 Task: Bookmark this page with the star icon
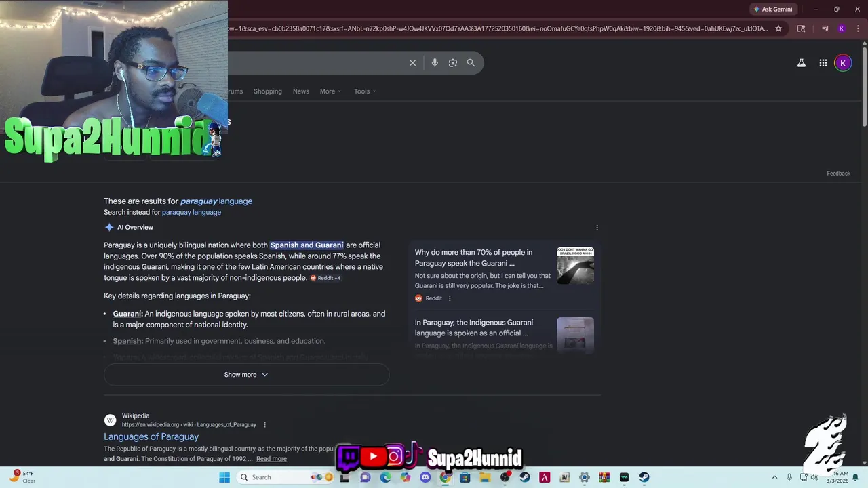778,28
